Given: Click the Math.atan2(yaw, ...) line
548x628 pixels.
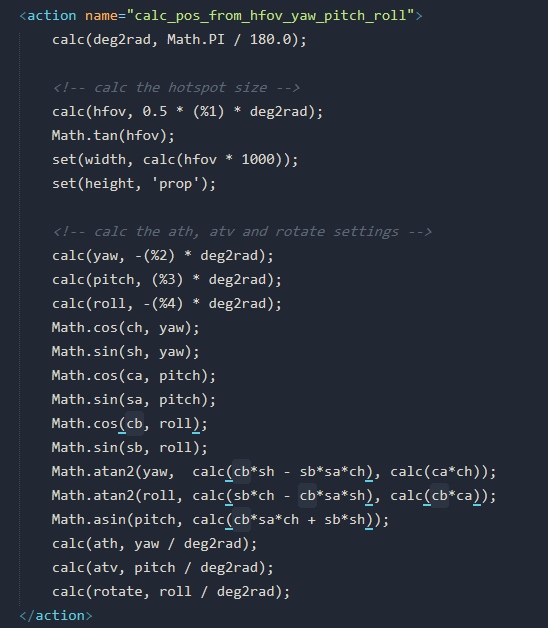Looking at the screenshot, I should pos(274,472).
